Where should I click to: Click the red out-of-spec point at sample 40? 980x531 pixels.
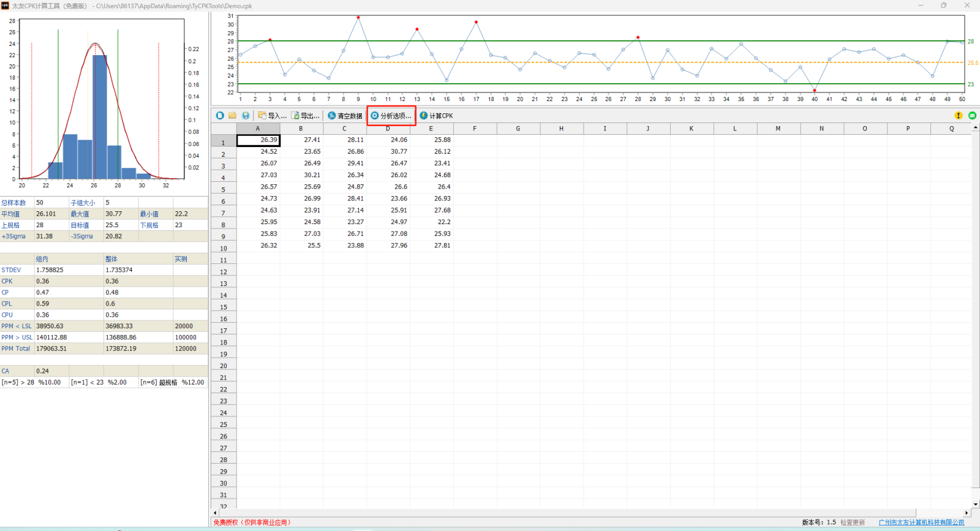pos(815,91)
